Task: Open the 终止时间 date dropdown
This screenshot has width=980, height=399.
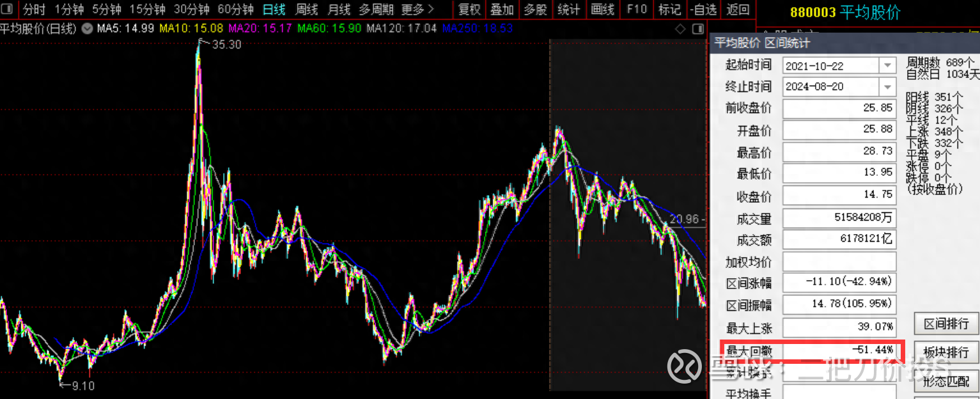Action: 888,86
